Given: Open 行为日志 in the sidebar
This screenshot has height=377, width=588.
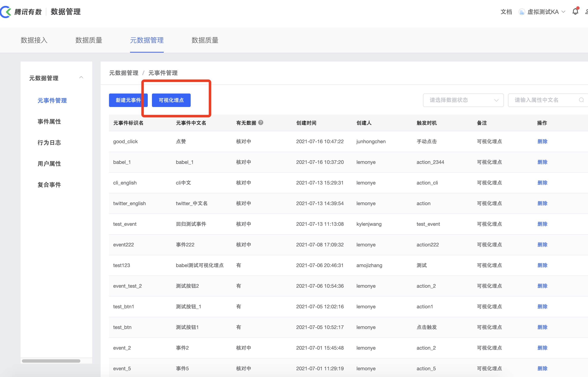Looking at the screenshot, I should [49, 142].
